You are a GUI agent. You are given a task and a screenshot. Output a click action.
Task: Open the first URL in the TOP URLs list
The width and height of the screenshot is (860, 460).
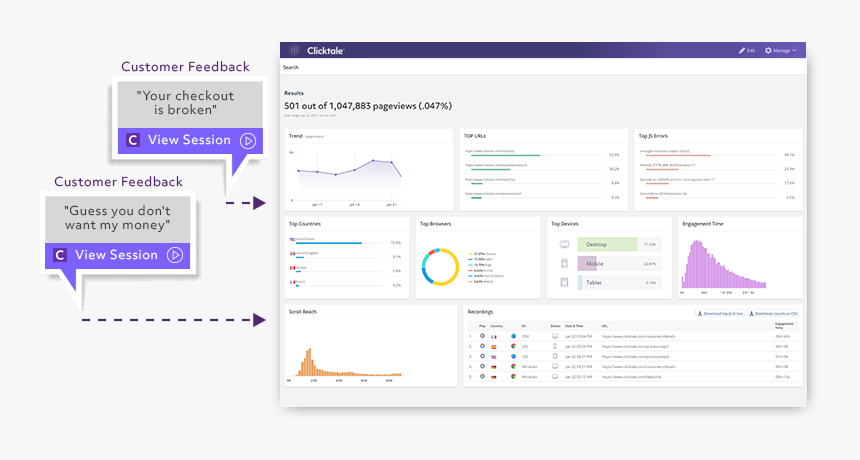(489, 151)
